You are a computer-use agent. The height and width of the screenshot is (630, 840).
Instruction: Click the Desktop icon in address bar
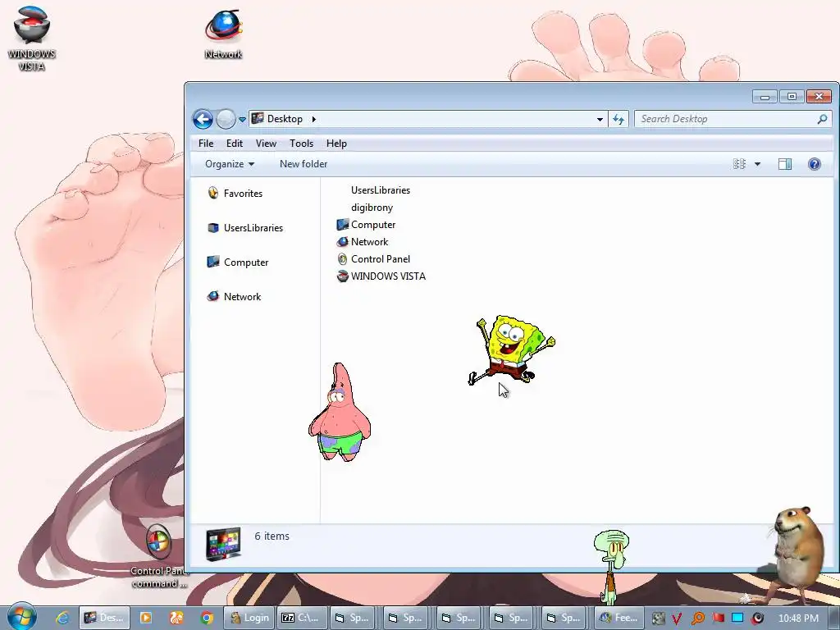(258, 118)
